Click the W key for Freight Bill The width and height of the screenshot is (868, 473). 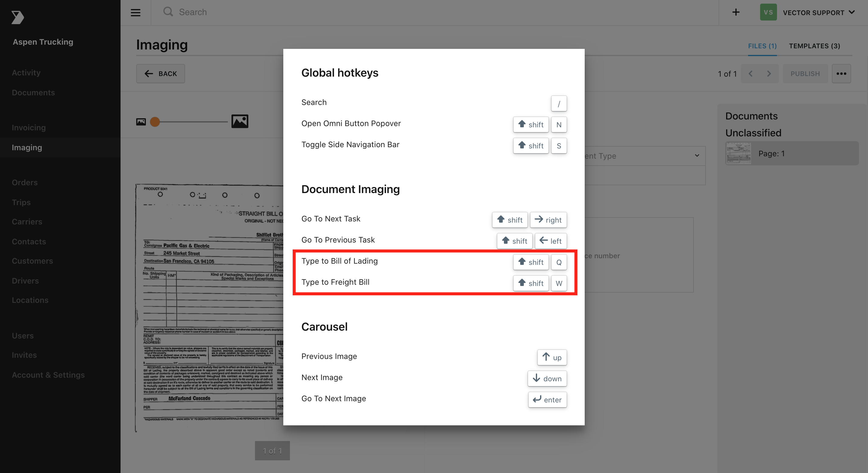tap(559, 283)
